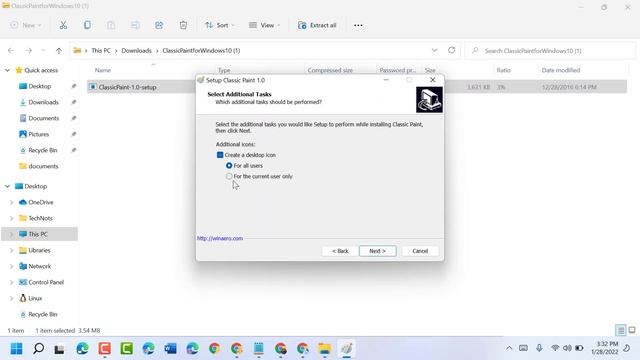Click This PC in the address breadcrumb
This screenshot has width=640, height=360.
(101, 51)
